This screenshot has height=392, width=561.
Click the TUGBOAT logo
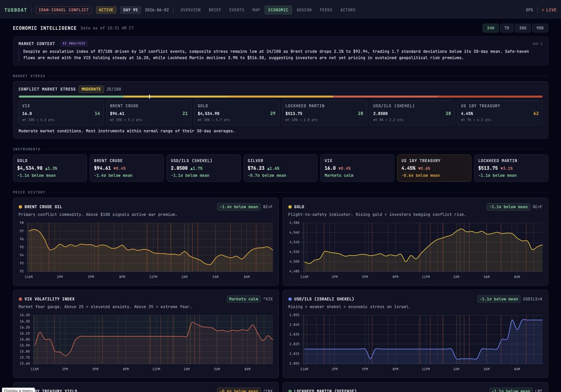(x=16, y=10)
